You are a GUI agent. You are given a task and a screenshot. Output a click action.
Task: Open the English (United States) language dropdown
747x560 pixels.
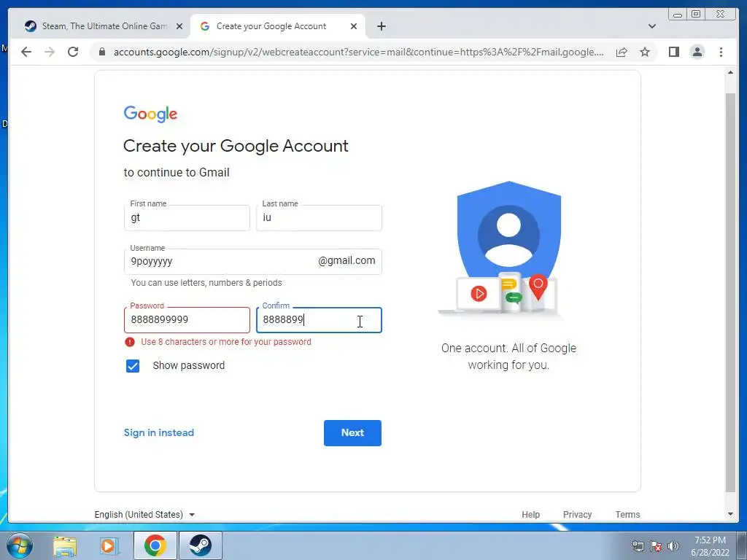(145, 514)
